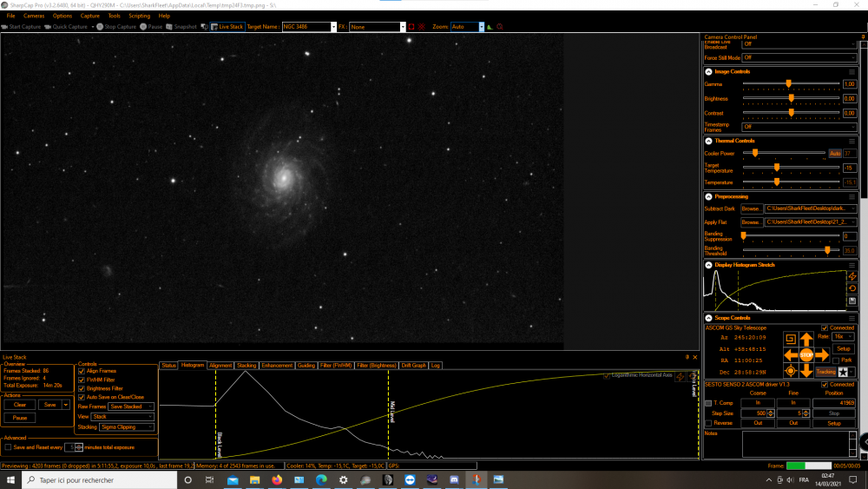868x489 pixels.
Task: Open Raw Frames Save Stacked dropdown
Action: pyautogui.click(x=131, y=406)
